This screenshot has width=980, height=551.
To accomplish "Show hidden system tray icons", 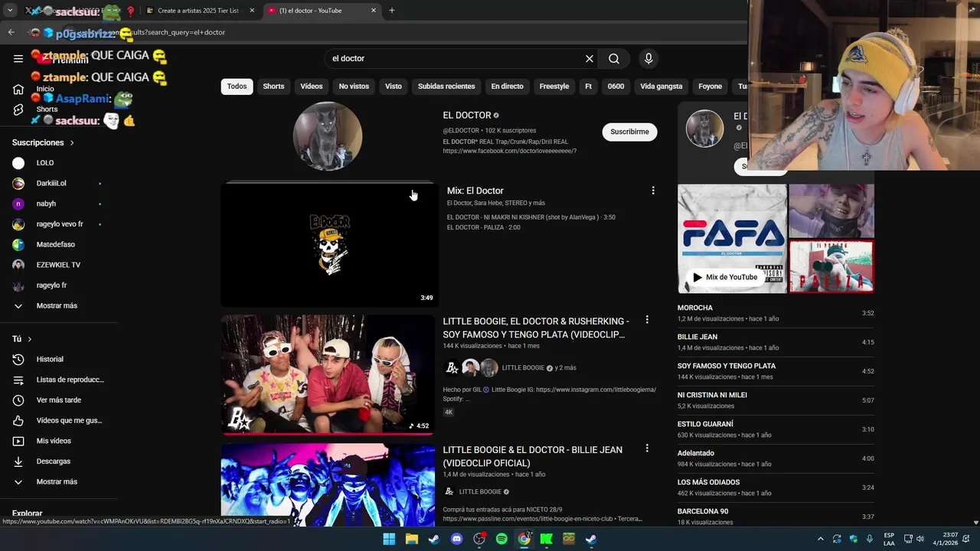I will coord(821,539).
